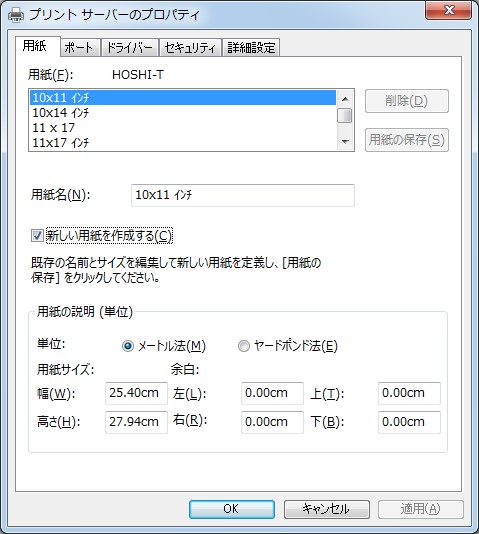479x534 pixels.
Task: Uncheck 新しい用紙を作成する checkbox
Action: click(x=37, y=236)
